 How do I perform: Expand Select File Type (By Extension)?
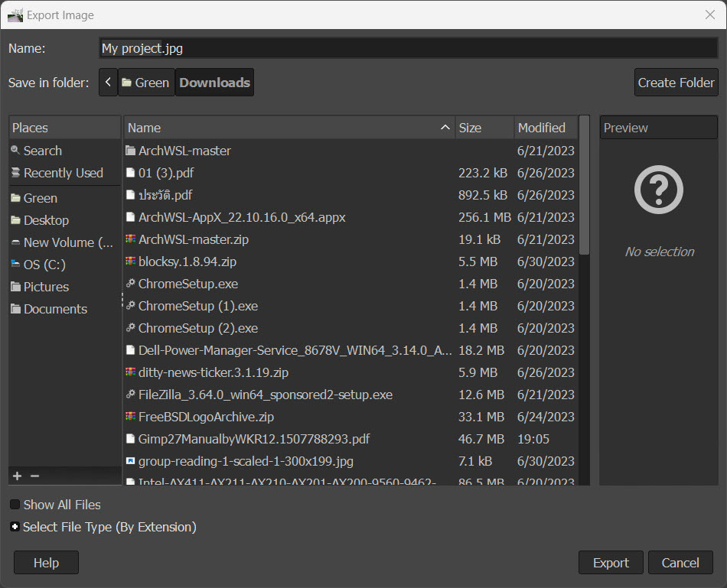(x=15, y=528)
